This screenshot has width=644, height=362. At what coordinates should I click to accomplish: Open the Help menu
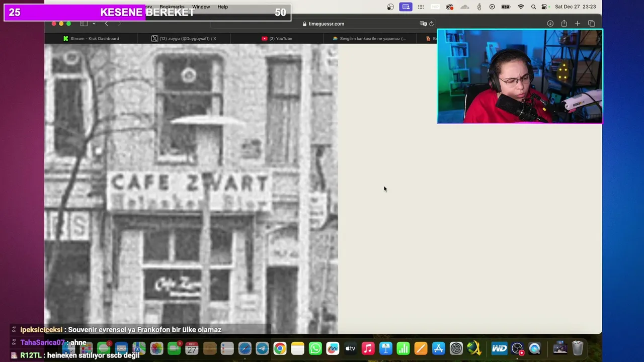[222, 7]
